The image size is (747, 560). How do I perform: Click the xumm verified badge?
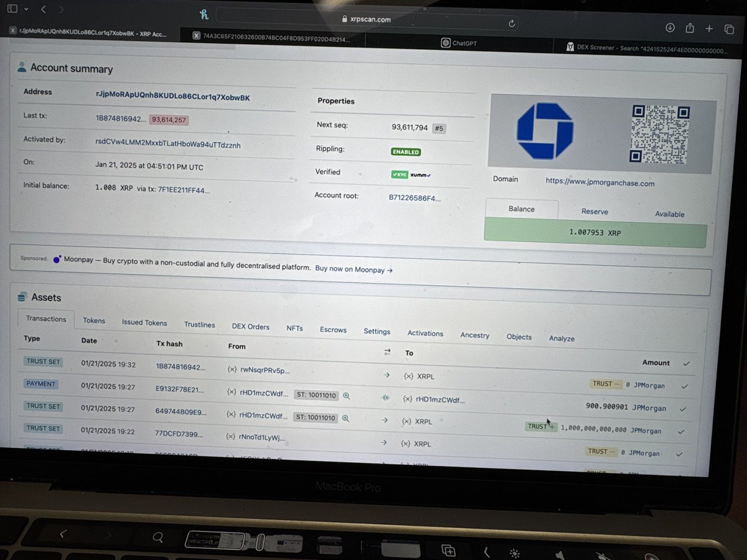pyautogui.click(x=420, y=175)
